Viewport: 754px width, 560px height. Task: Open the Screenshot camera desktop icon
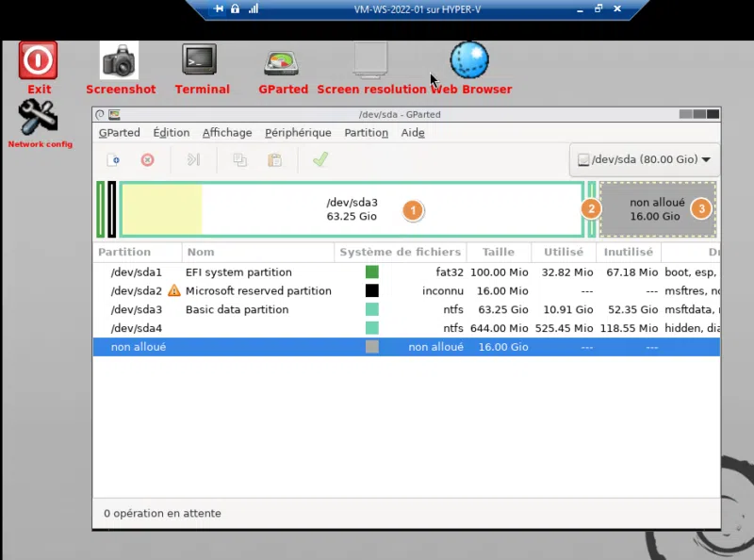[120, 60]
